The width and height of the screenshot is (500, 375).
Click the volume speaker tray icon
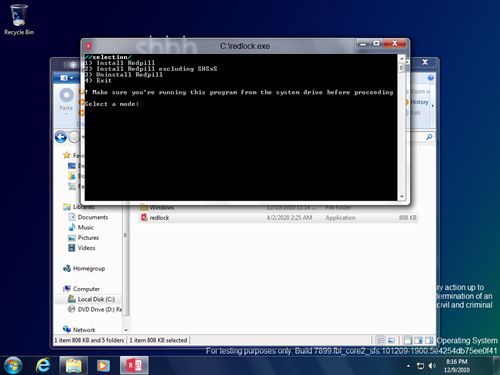tap(432, 366)
